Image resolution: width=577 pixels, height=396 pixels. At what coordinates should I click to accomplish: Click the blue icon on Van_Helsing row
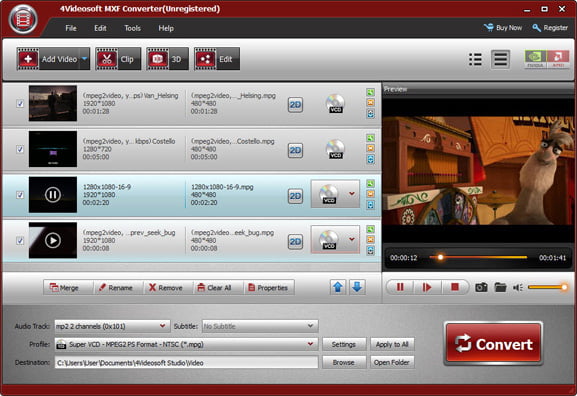pyautogui.click(x=371, y=114)
